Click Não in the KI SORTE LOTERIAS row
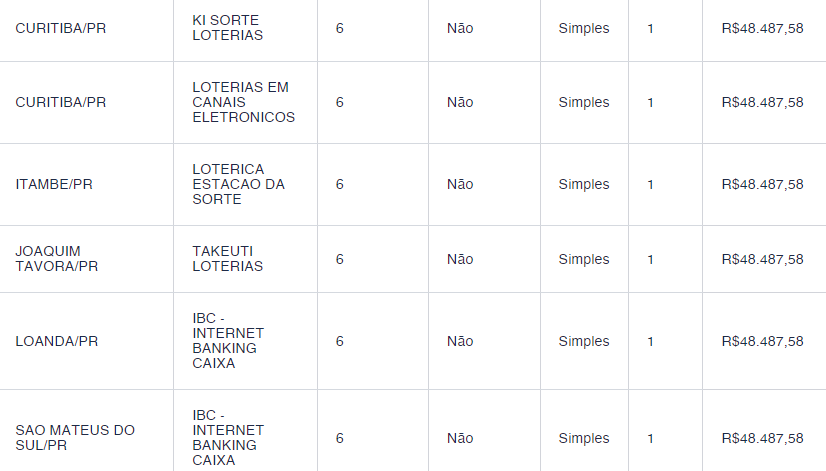Image resolution: width=826 pixels, height=471 pixels. tap(460, 28)
